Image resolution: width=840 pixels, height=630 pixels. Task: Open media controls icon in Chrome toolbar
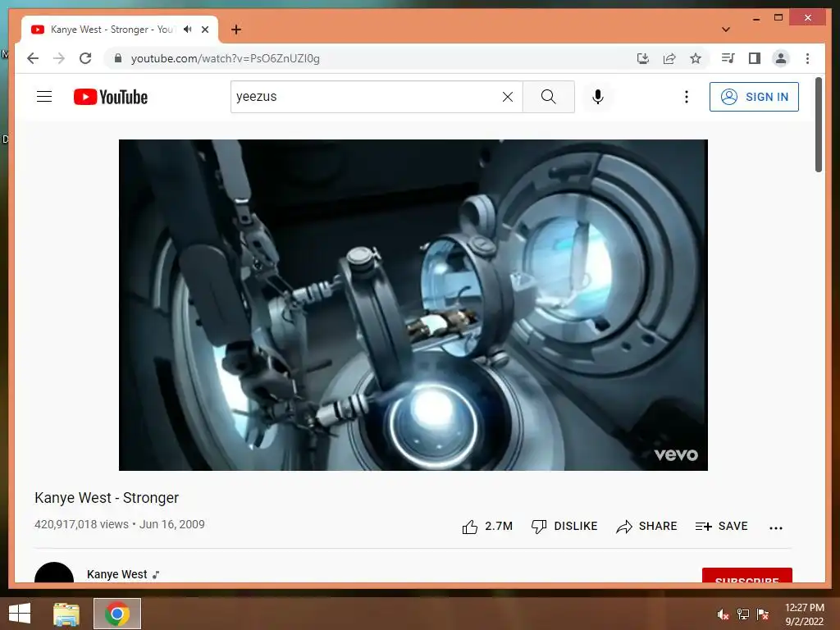pos(728,58)
